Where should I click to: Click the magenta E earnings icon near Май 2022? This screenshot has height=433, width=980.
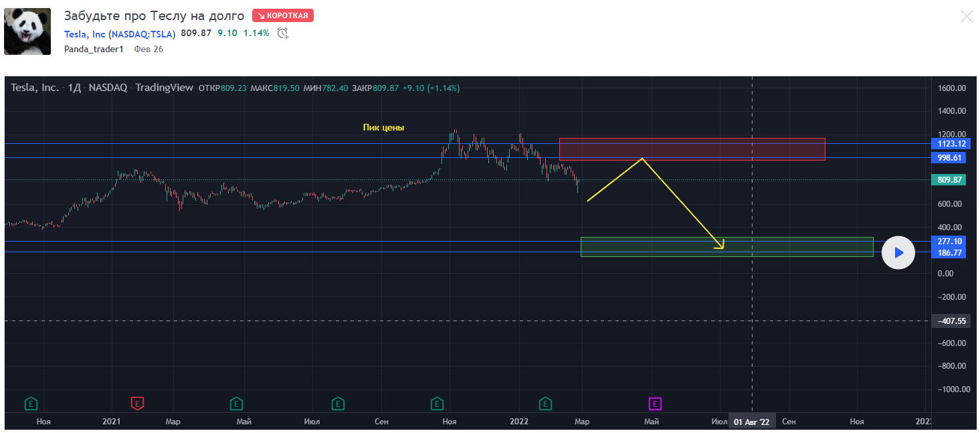pos(656,404)
